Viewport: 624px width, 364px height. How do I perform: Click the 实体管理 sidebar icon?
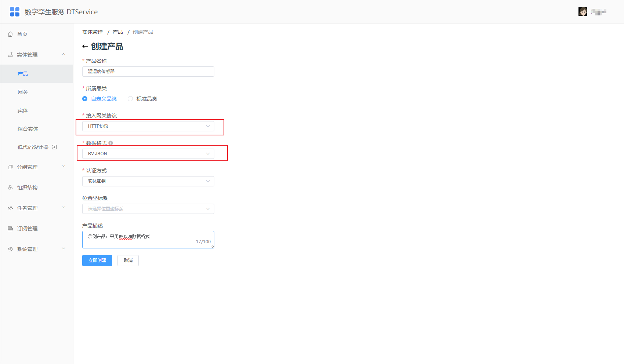tap(10, 55)
